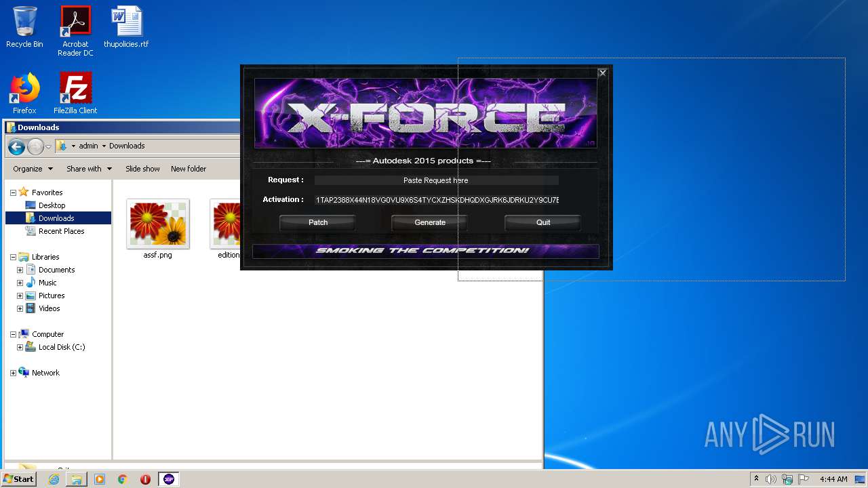Open the Windows Start menu
Viewport: 868px width, 488px height.
coord(18,479)
